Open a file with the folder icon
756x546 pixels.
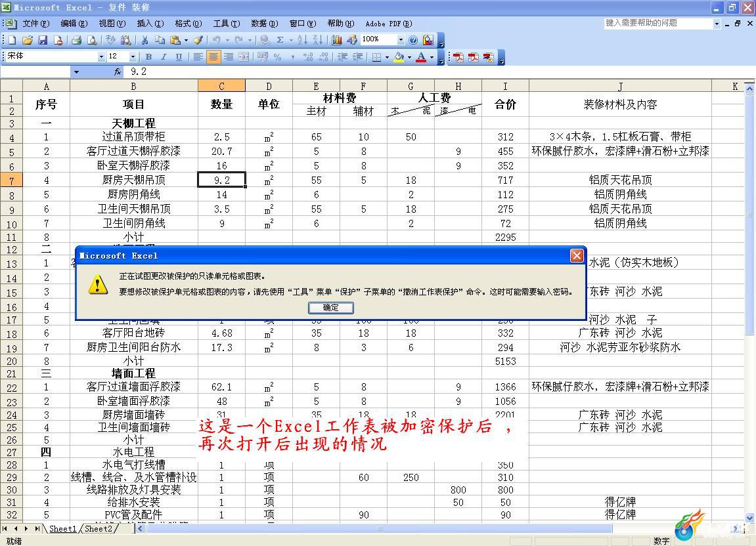click(28, 40)
